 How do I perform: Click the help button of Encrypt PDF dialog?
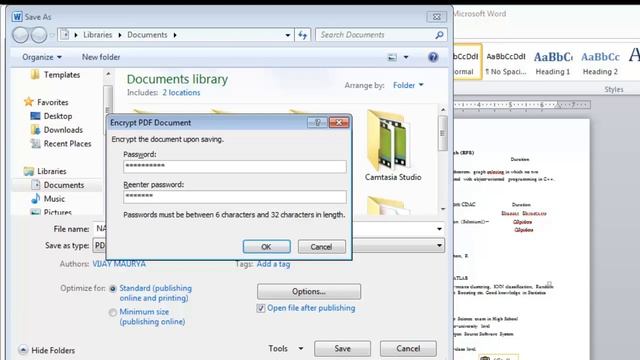pos(318,122)
